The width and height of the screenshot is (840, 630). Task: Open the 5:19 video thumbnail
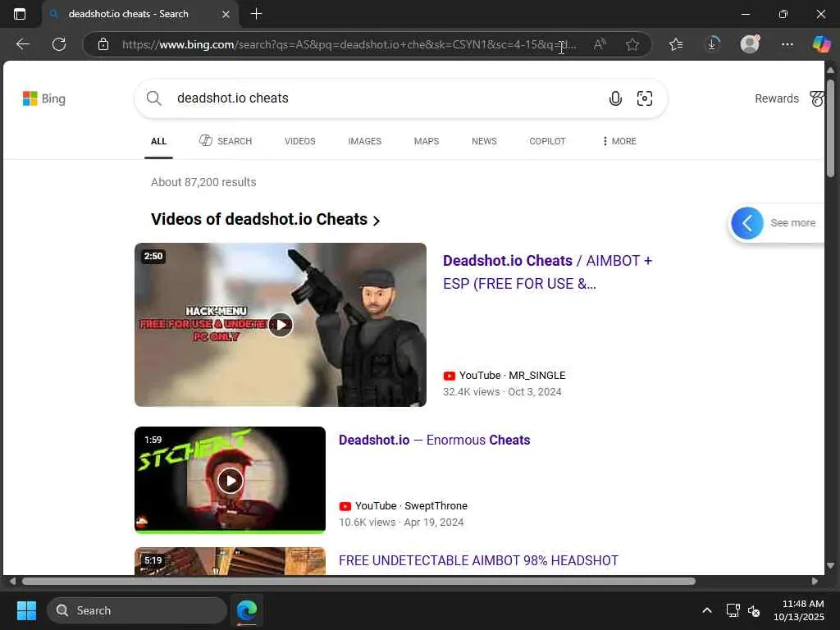[230, 561]
